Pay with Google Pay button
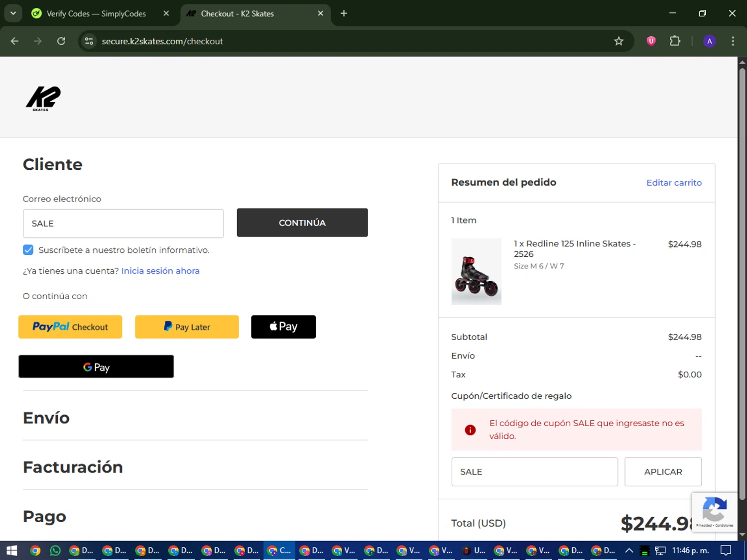 (96, 367)
